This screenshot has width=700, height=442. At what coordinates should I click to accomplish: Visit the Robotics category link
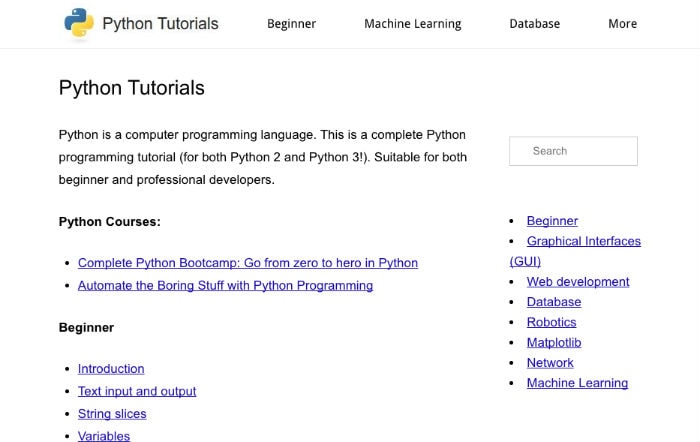(551, 322)
